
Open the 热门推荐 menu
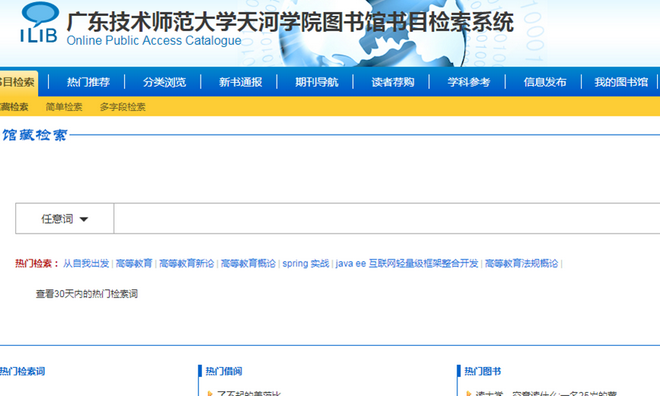[88, 82]
